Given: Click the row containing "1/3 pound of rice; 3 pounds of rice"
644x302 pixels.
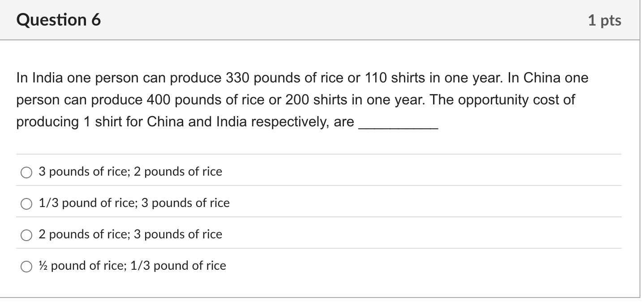Looking at the screenshot, I should 320,203.
